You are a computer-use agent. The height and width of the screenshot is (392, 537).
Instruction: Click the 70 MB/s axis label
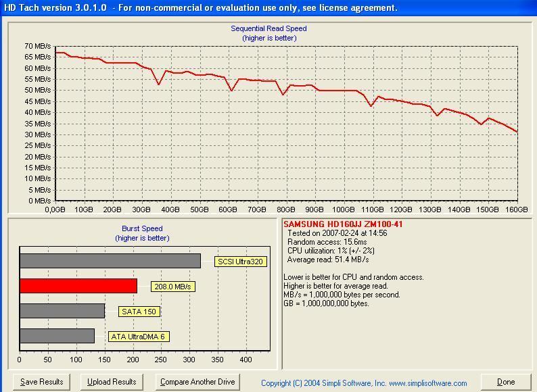(x=37, y=46)
